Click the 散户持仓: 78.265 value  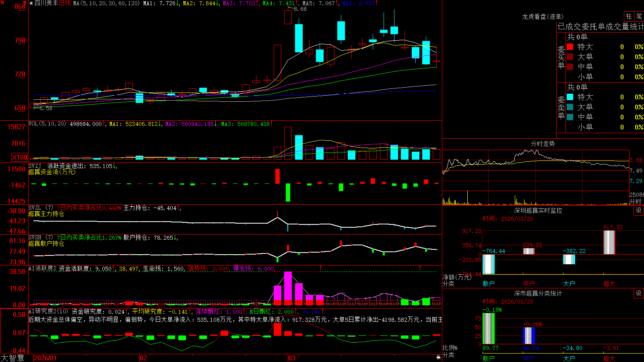click(150, 238)
